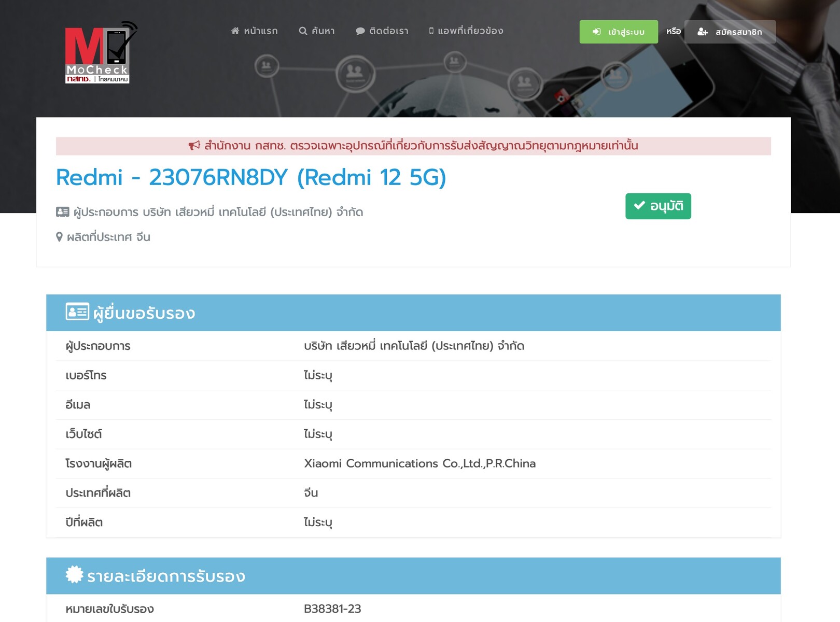Click the จีน value in ประเทศที่ผลิต row
The image size is (840, 622).
[x=311, y=493]
